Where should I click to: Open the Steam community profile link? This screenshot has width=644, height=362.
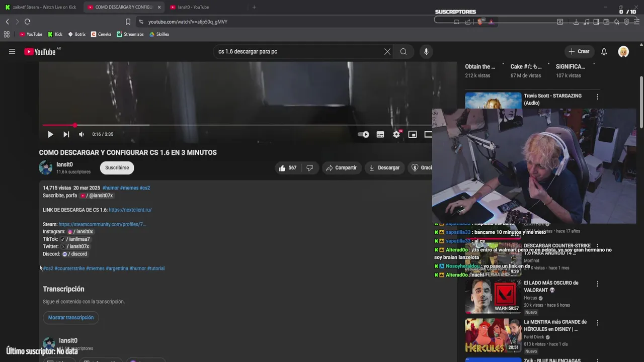[102, 225]
